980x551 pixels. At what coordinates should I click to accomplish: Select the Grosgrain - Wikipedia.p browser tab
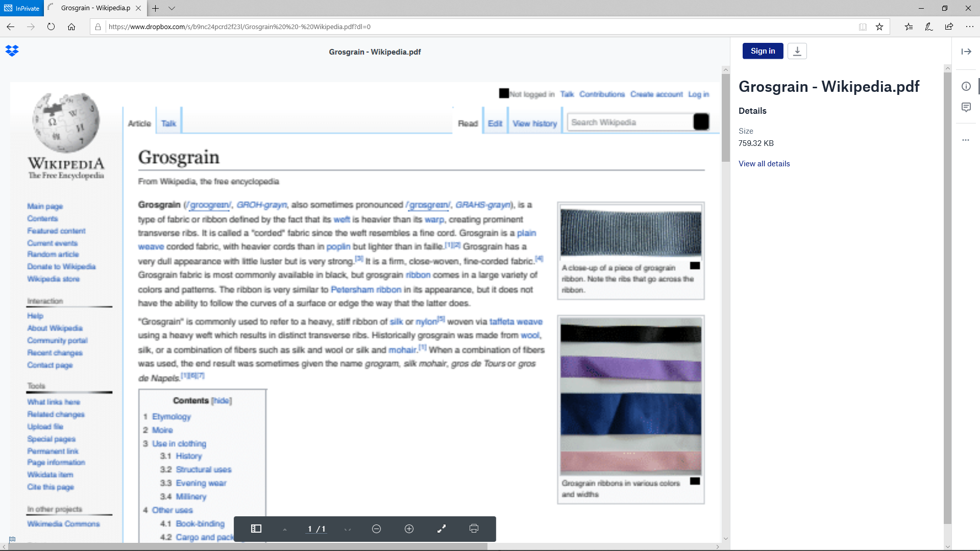pyautogui.click(x=95, y=8)
